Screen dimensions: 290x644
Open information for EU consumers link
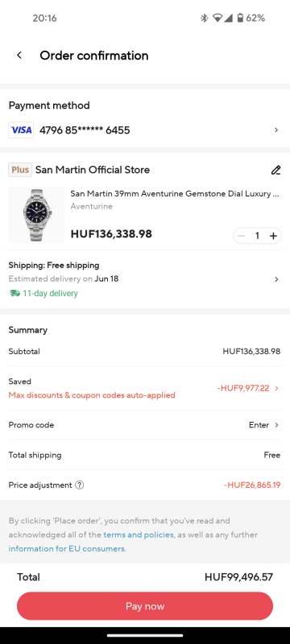pyautogui.click(x=67, y=549)
